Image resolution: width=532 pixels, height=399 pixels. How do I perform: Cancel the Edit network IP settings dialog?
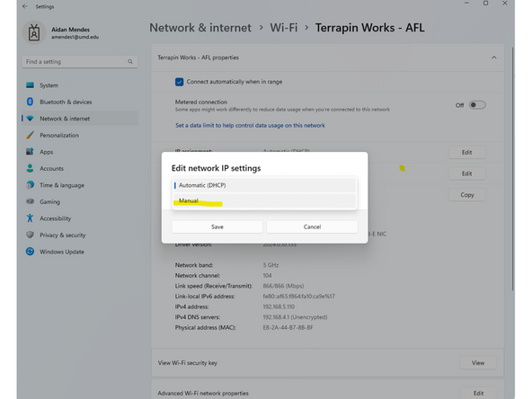(x=312, y=226)
